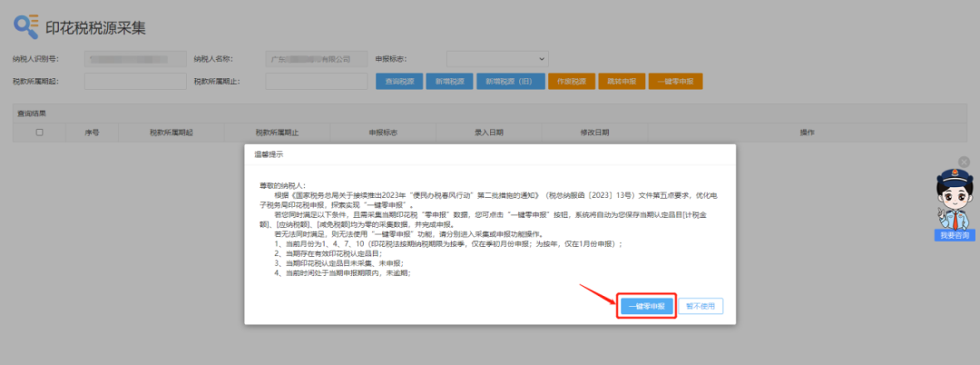Click the 跳转申报 button
Viewport: 980px width, 365px height.
point(622,81)
